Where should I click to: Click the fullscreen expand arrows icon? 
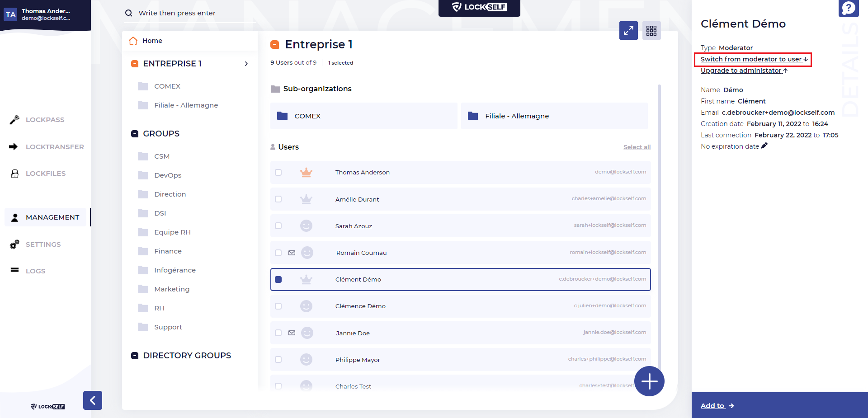point(628,31)
